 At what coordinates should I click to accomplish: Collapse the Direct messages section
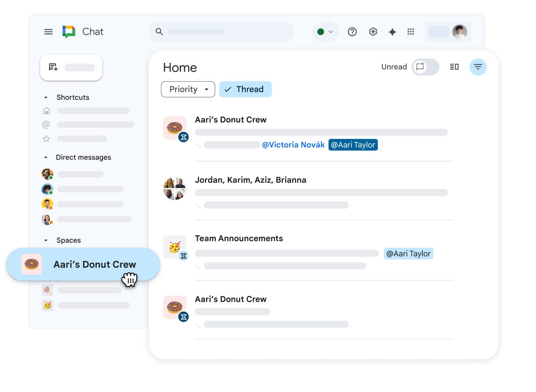tap(46, 158)
